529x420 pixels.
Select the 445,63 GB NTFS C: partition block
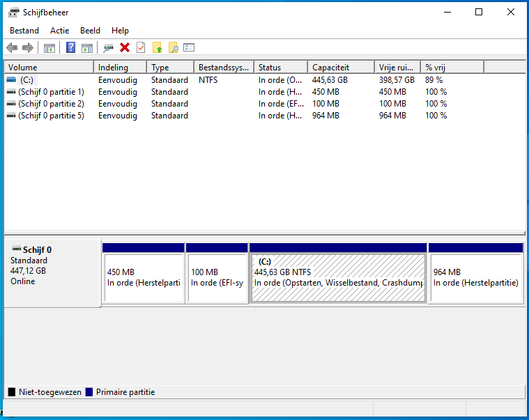[338, 277]
